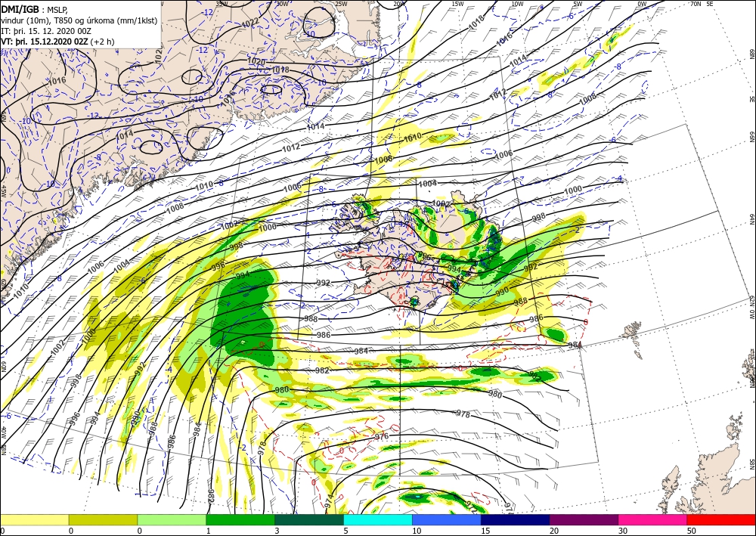756x536 pixels.
Task: Click the 5E longitude label at top
Action: point(709,4)
